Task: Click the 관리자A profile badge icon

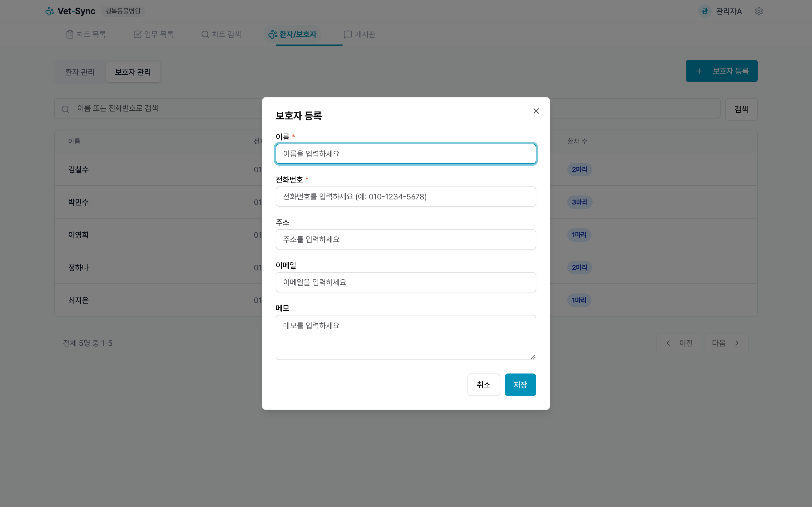Action: pyautogui.click(x=705, y=11)
